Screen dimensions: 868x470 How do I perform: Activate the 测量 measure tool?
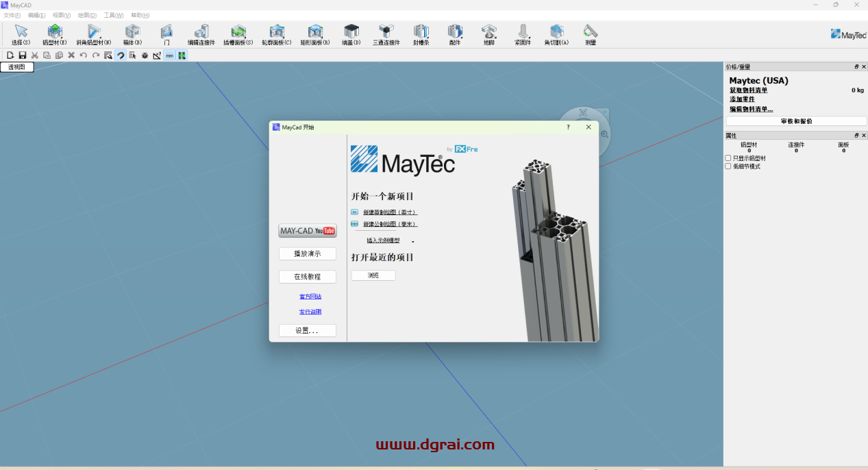[591, 34]
